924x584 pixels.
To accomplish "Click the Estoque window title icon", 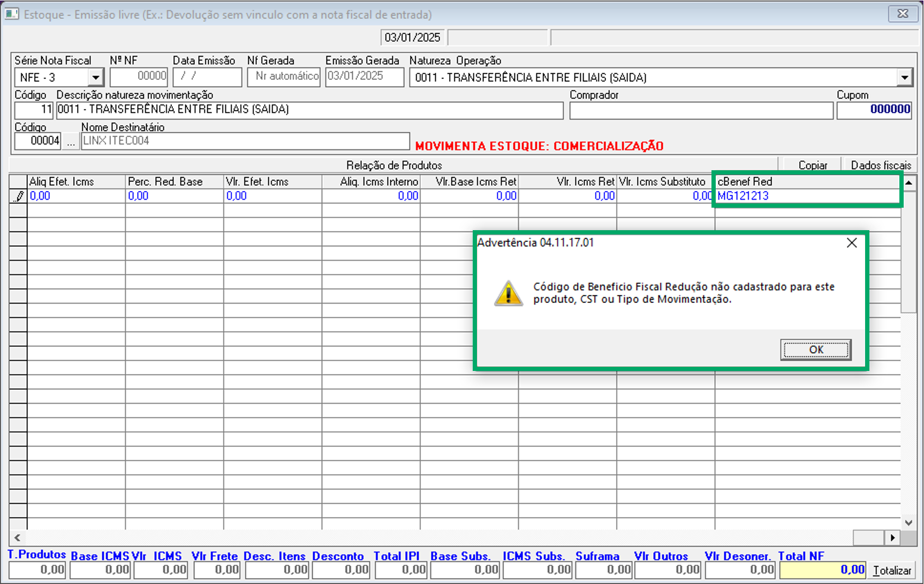I will pos(12,14).
